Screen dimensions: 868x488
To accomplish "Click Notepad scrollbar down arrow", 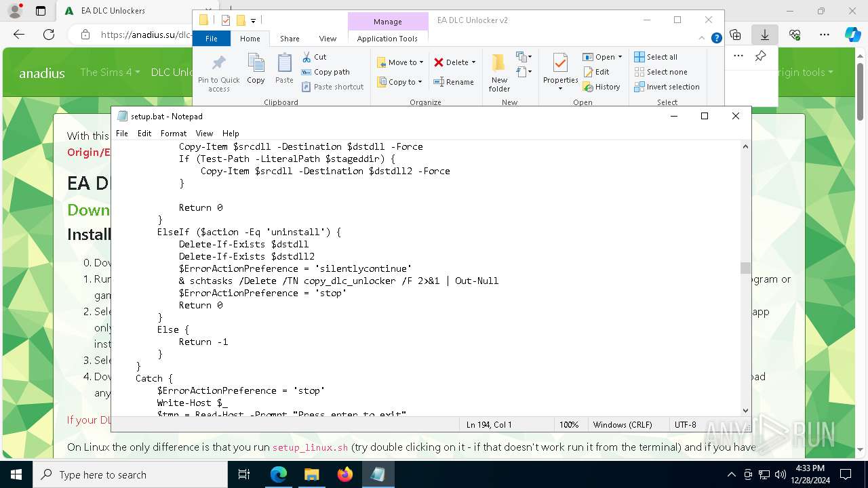I will 745,410.
